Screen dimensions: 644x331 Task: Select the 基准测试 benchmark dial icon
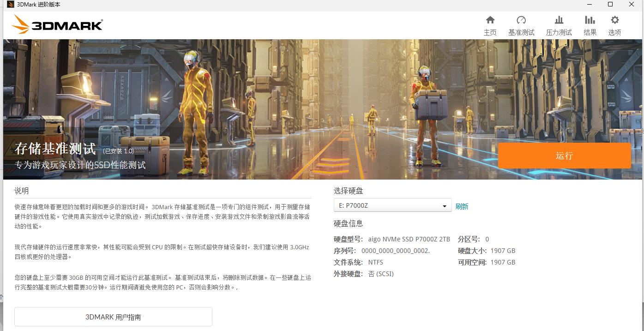tap(521, 20)
